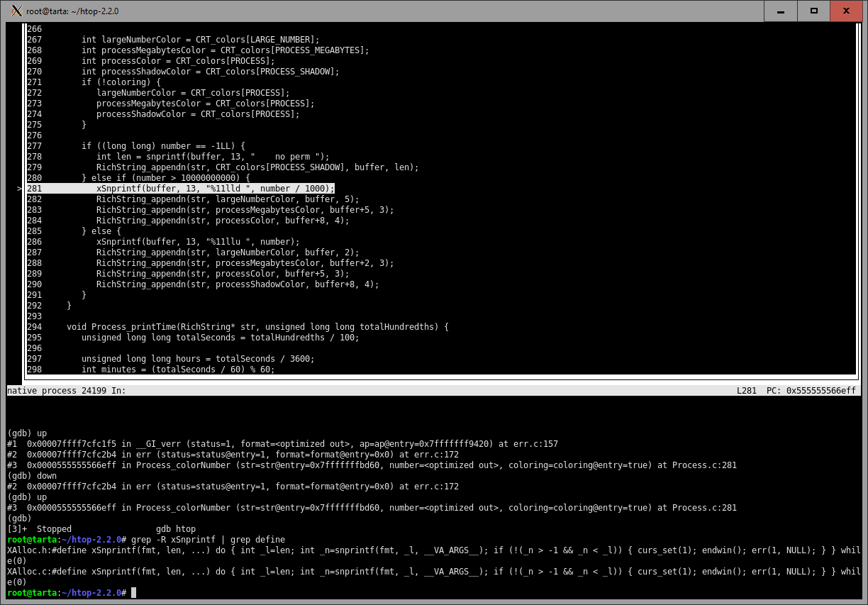
Task: Click source line 286 with '%11llu' format
Action: coord(198,242)
